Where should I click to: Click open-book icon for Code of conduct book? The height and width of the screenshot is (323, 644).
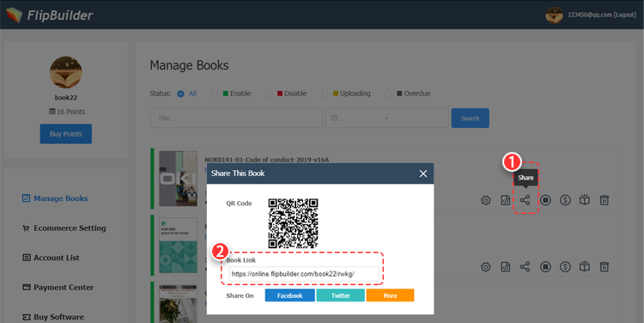(x=585, y=200)
